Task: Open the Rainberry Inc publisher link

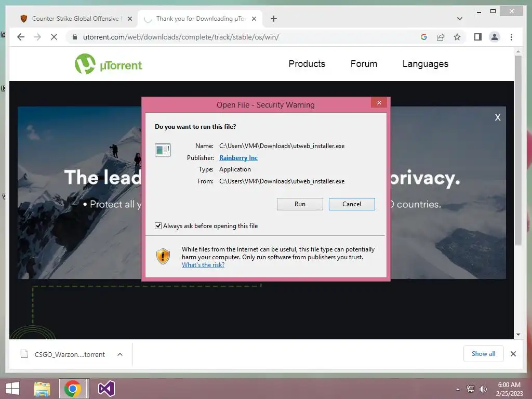Action: point(238,158)
